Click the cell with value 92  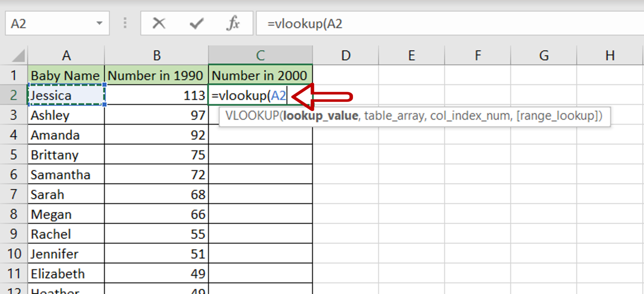[x=156, y=134]
